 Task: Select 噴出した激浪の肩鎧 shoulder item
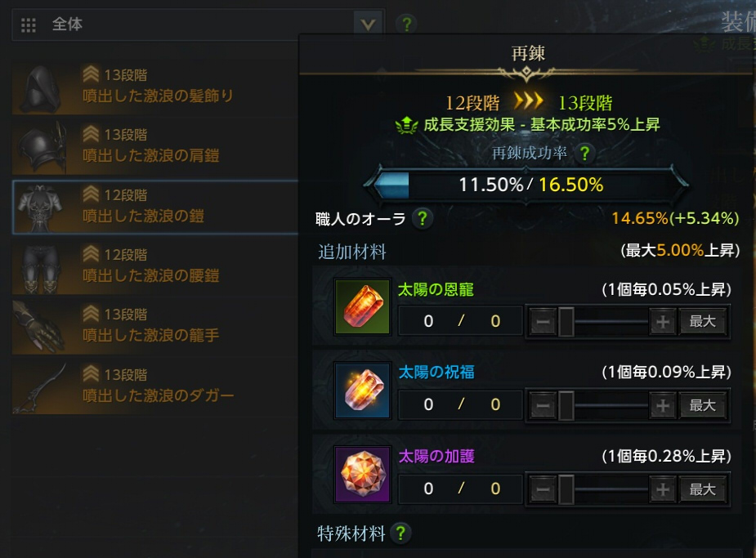155,147
